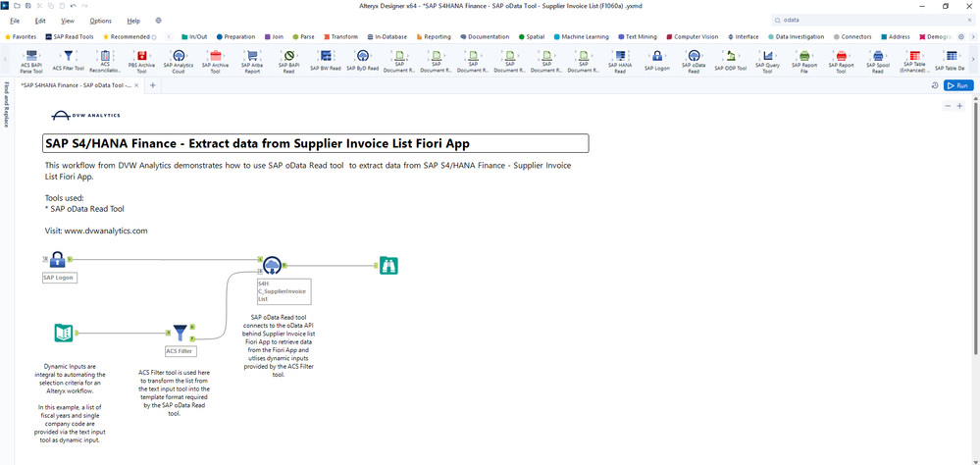
Task: Open palette settings gear icon
Action: click(961, 37)
